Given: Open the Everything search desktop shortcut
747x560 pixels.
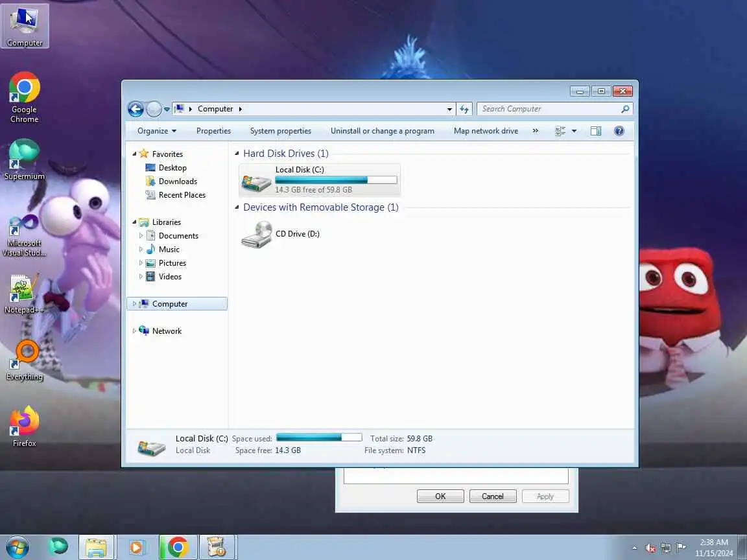Looking at the screenshot, I should coord(24,360).
